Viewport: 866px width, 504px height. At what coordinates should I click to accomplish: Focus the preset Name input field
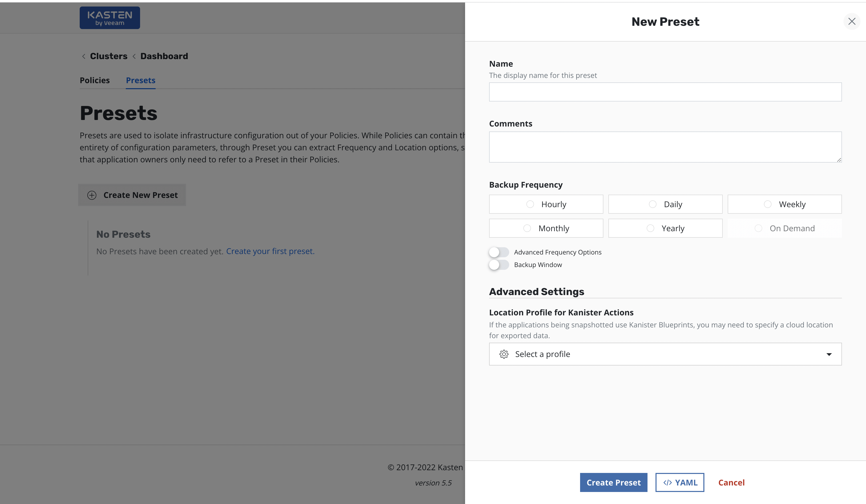[x=665, y=92]
